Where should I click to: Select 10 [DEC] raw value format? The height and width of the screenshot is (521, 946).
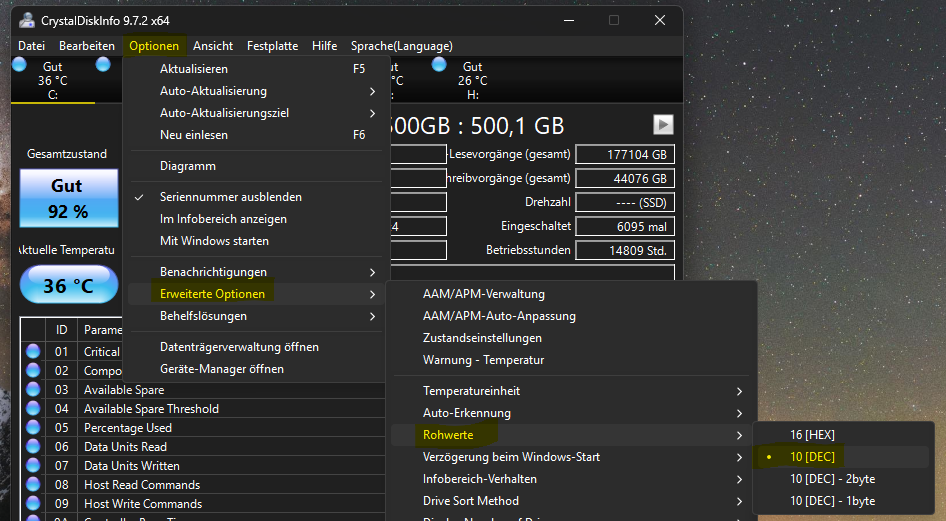[x=842, y=456]
